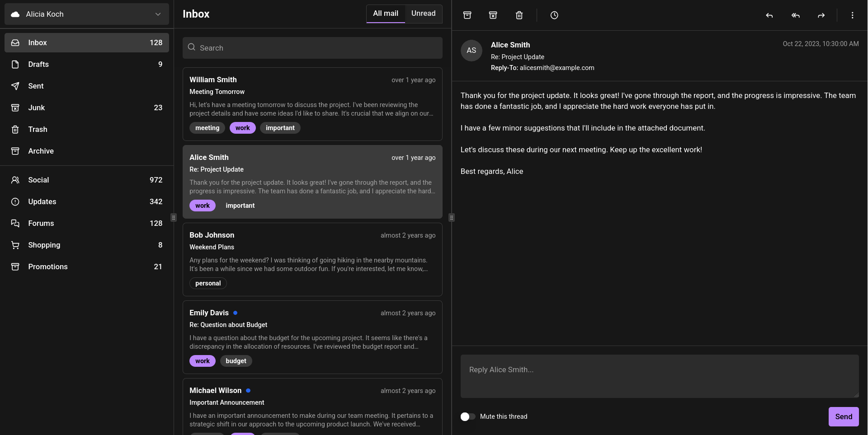This screenshot has width=868, height=435.
Task: Open the Sent folder
Action: 87,86
